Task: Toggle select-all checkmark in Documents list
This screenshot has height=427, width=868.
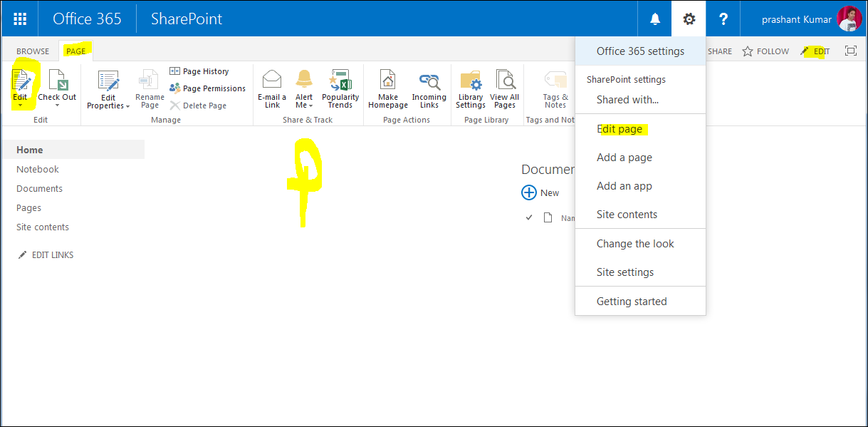Action: click(x=528, y=217)
